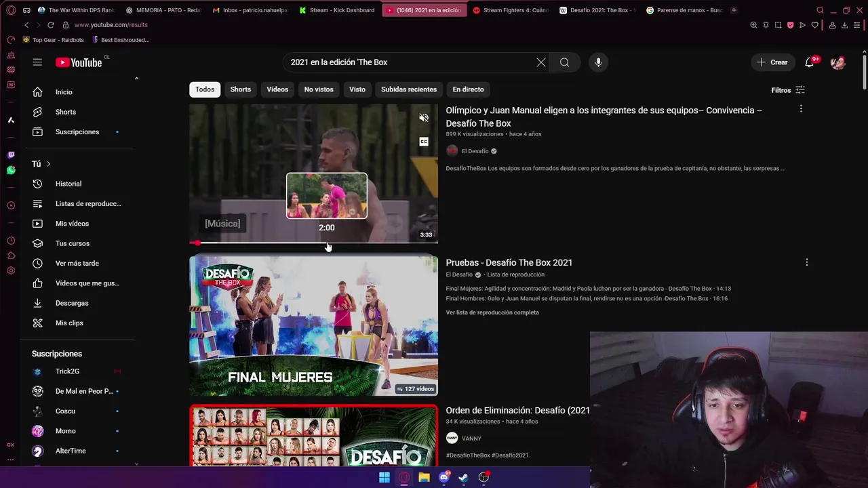Click the Crear button
This screenshot has height=488, width=868.
(772, 62)
